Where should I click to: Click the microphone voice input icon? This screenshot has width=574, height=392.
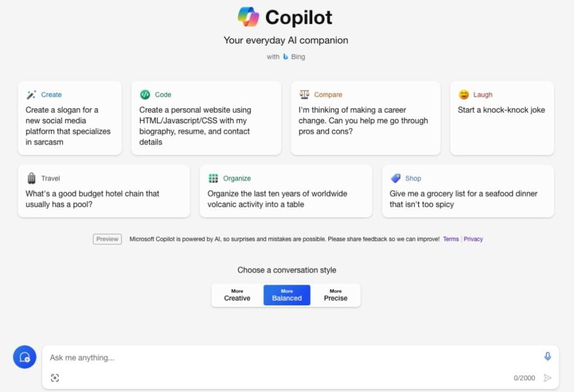547,357
